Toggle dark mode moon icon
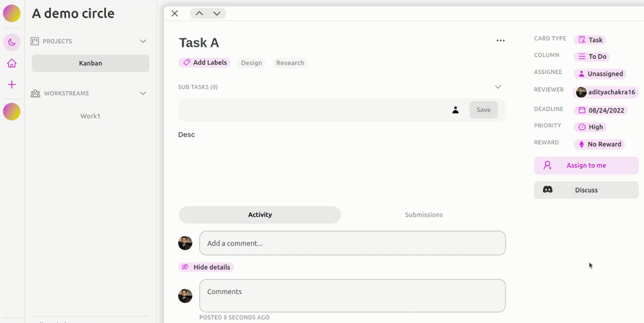This screenshot has width=644, height=323. [12, 43]
